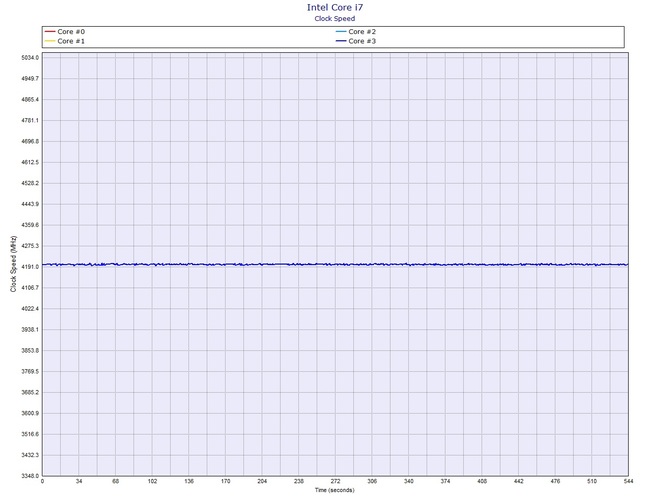Select the 'Core #0' legend label
This screenshot has width=670, height=502.
71,32
